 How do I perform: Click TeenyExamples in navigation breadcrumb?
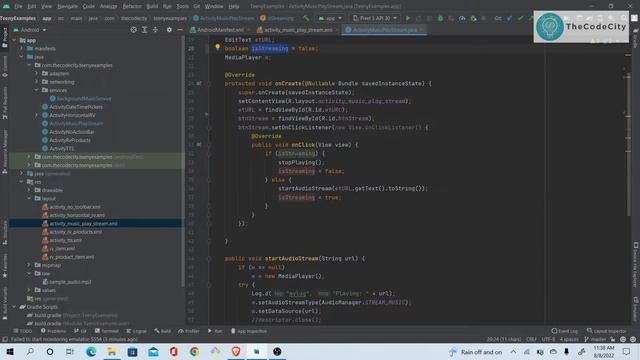pyautogui.click(x=18, y=18)
